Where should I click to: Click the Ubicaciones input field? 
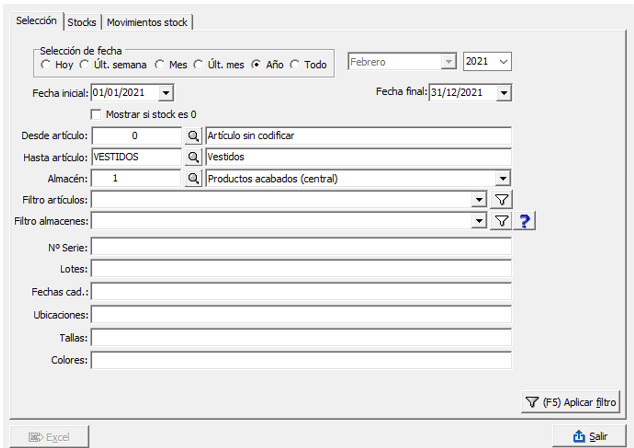coord(301,314)
